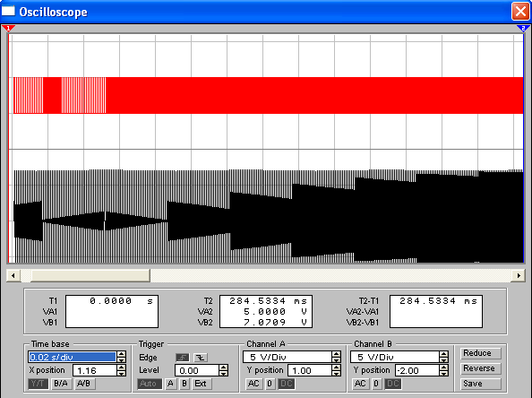Decrease Channel A volts per division
Image resolution: width=532 pixels, height=398 pixels.
click(x=336, y=360)
